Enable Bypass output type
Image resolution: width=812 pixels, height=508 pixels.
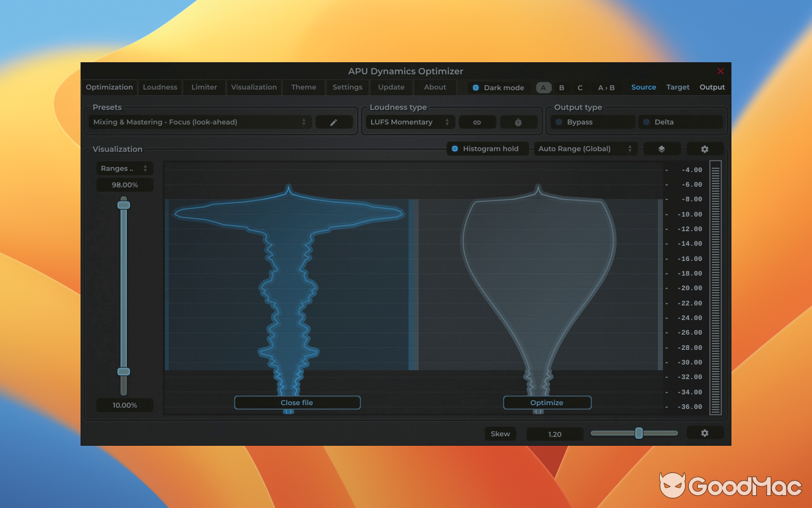(x=592, y=121)
